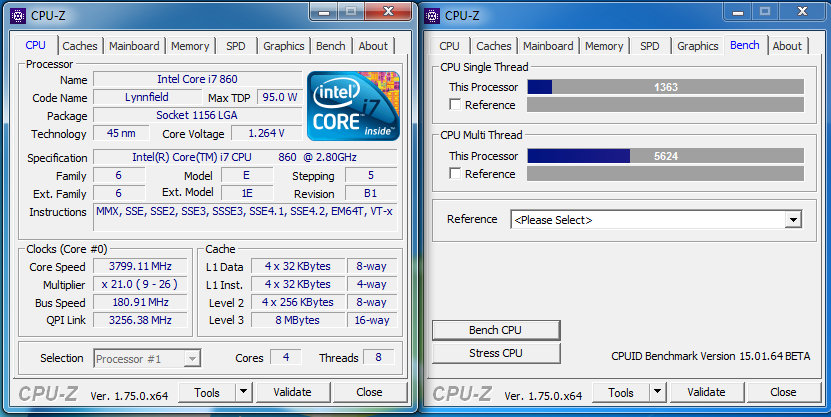Switch to Bench tab in left window
The image size is (831, 417).
pyautogui.click(x=331, y=46)
